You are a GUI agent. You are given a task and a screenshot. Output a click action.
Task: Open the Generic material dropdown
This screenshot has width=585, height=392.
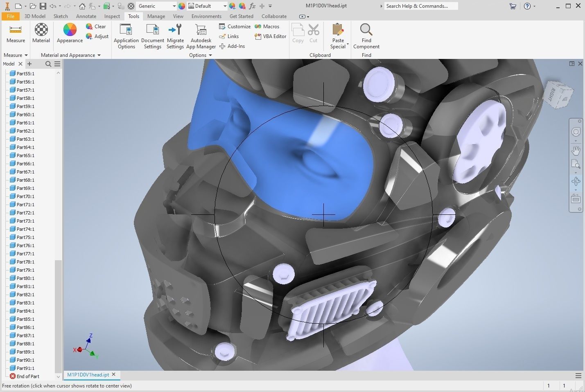click(x=174, y=6)
